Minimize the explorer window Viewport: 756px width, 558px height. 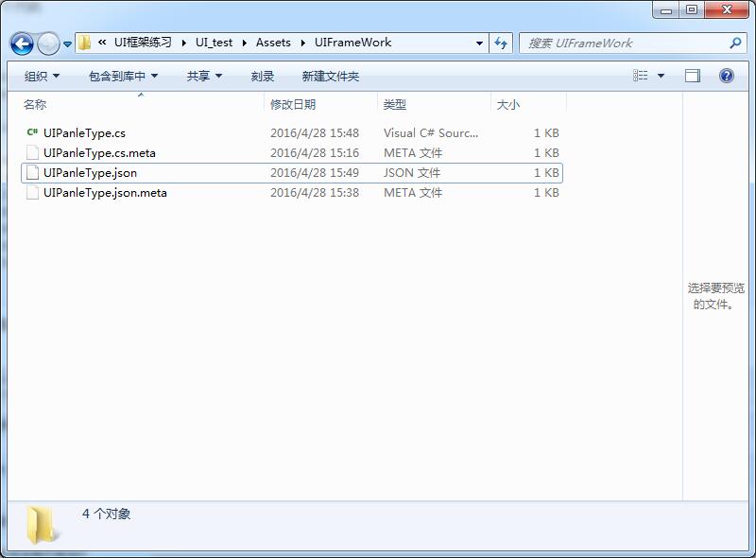pos(666,9)
